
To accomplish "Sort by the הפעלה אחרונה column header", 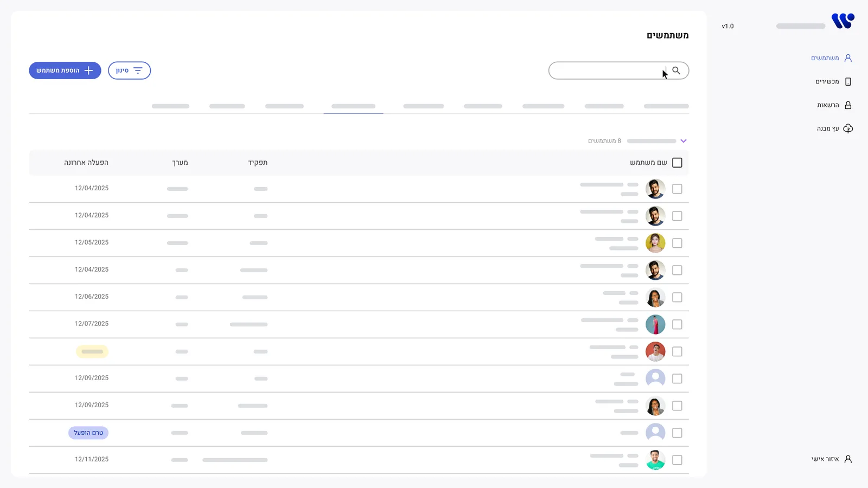I will tap(86, 163).
